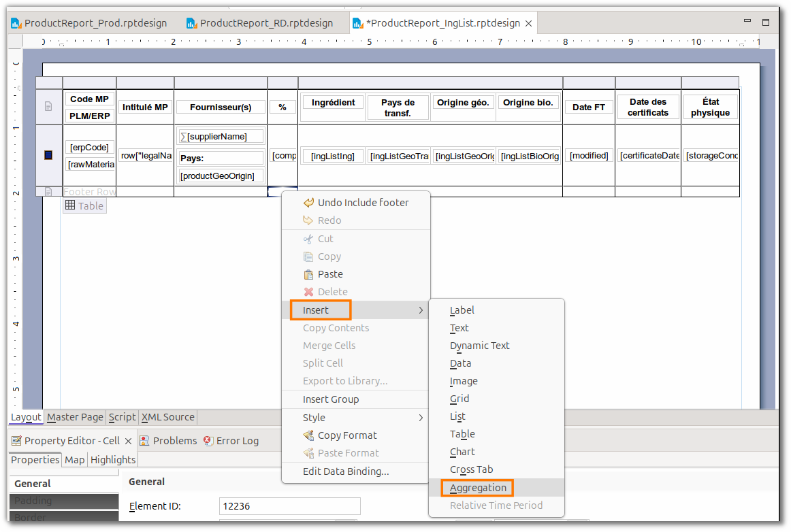Insert an Image element
The image size is (791, 532).
[x=496, y=381]
